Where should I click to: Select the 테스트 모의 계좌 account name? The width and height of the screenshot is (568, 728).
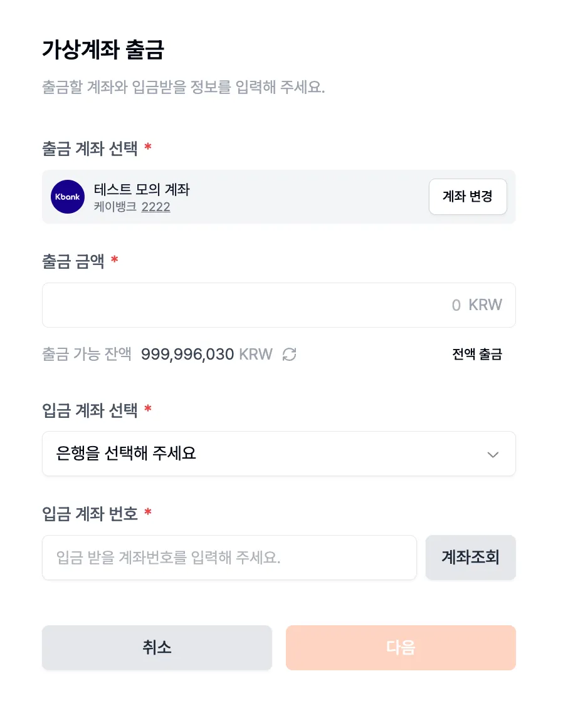pyautogui.click(x=142, y=189)
